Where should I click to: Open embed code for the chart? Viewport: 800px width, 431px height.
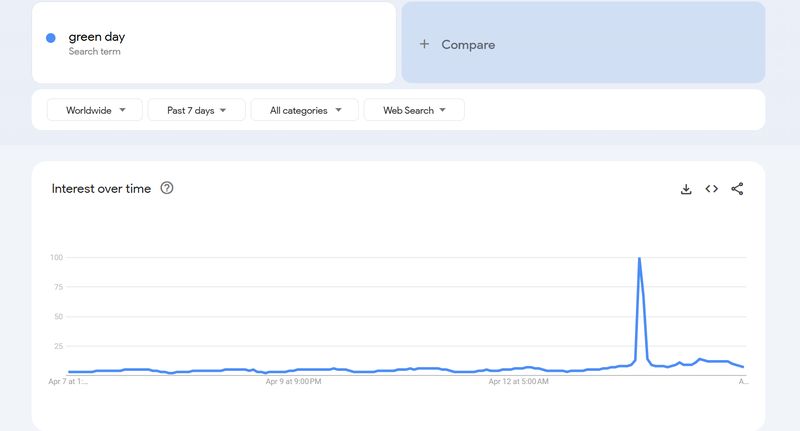[712, 189]
